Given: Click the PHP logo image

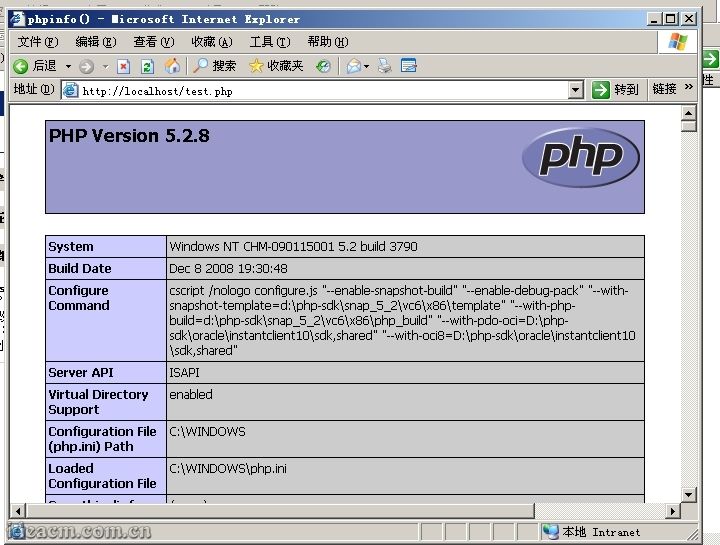Looking at the screenshot, I should 580,158.
